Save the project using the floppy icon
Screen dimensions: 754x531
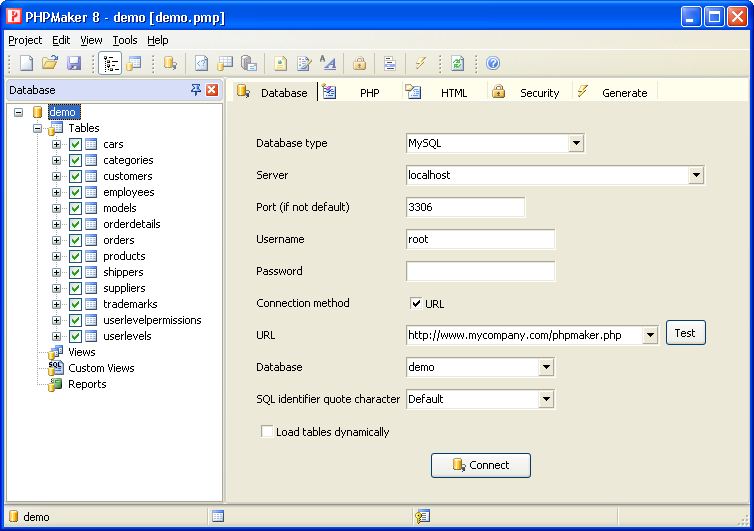[x=74, y=63]
